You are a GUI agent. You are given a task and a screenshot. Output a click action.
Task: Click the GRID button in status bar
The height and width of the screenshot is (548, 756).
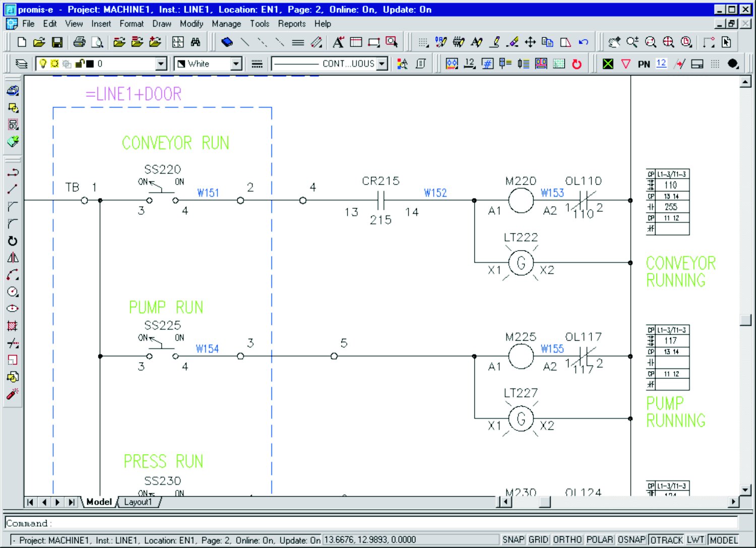[x=538, y=540]
